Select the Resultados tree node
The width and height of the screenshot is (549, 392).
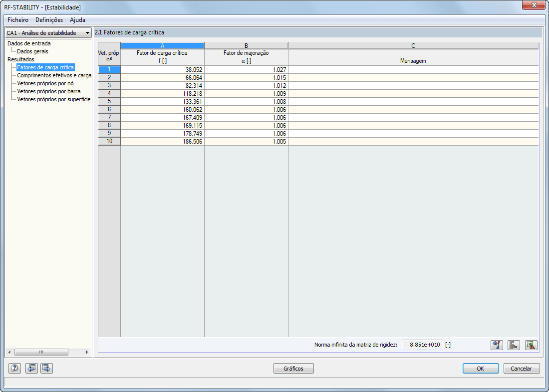point(21,59)
